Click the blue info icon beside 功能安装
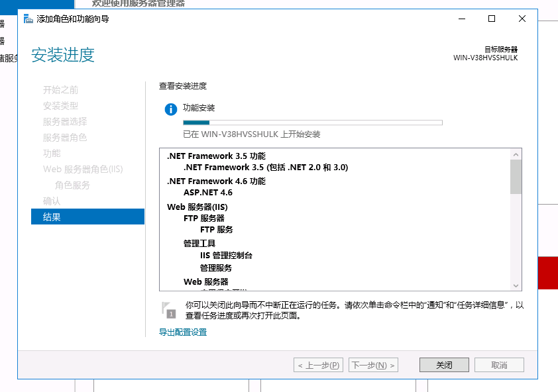This screenshot has height=392, width=558. tap(171, 109)
